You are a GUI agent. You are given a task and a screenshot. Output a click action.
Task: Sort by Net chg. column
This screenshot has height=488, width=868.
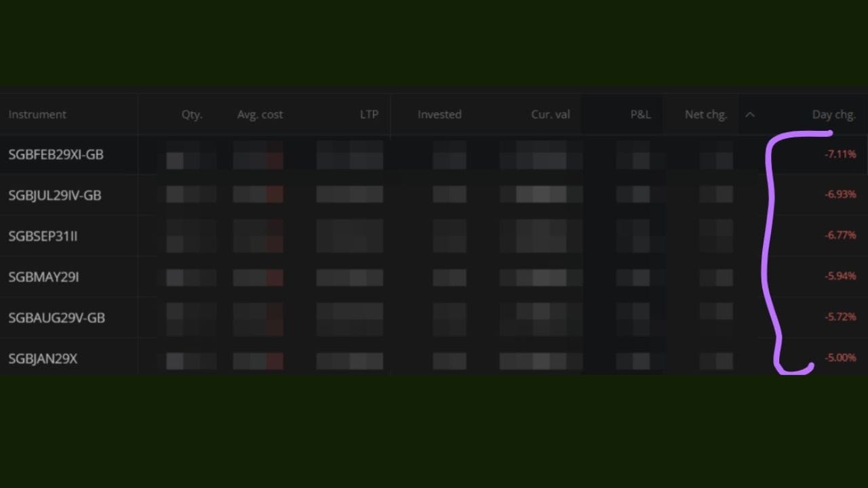pos(705,115)
